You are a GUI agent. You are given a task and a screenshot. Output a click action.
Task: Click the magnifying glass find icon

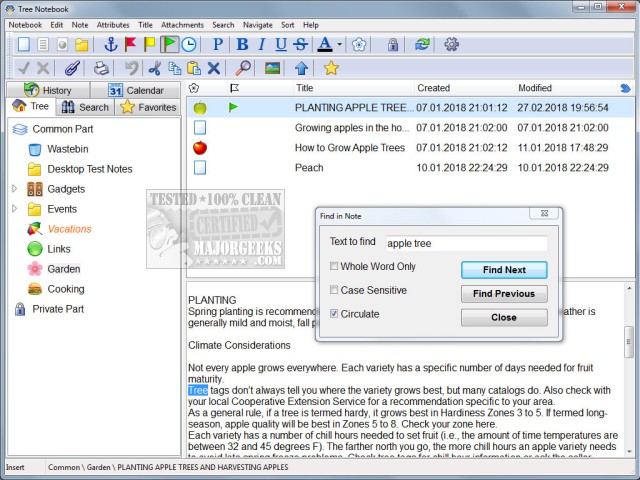pos(243,68)
